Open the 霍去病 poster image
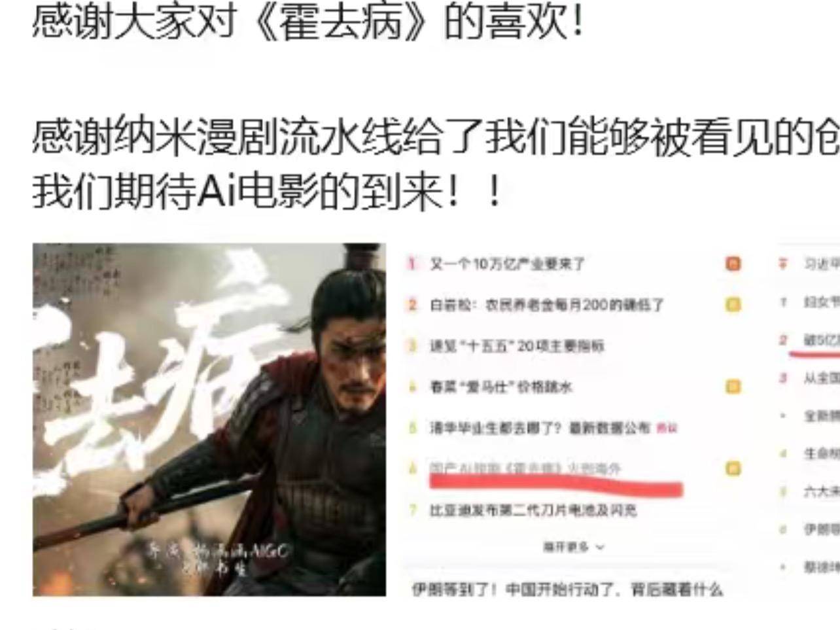 (209, 419)
